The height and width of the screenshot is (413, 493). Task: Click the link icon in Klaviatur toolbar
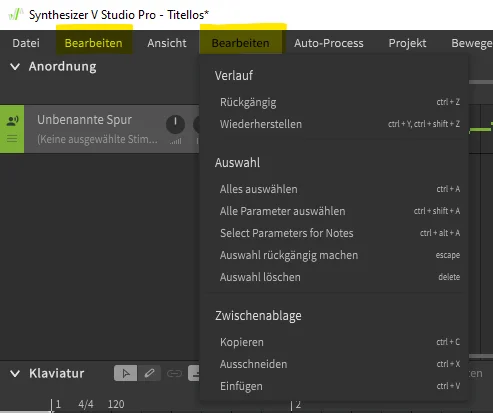point(174,373)
